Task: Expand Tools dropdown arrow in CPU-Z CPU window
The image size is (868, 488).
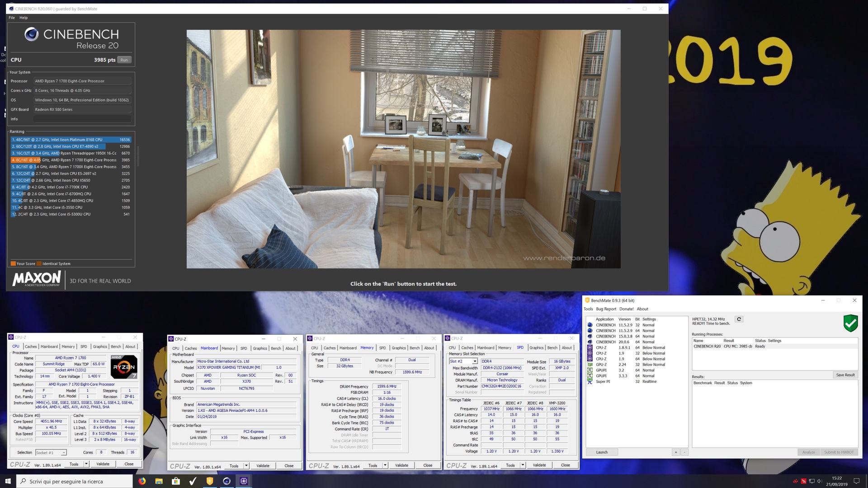Action: (x=86, y=464)
